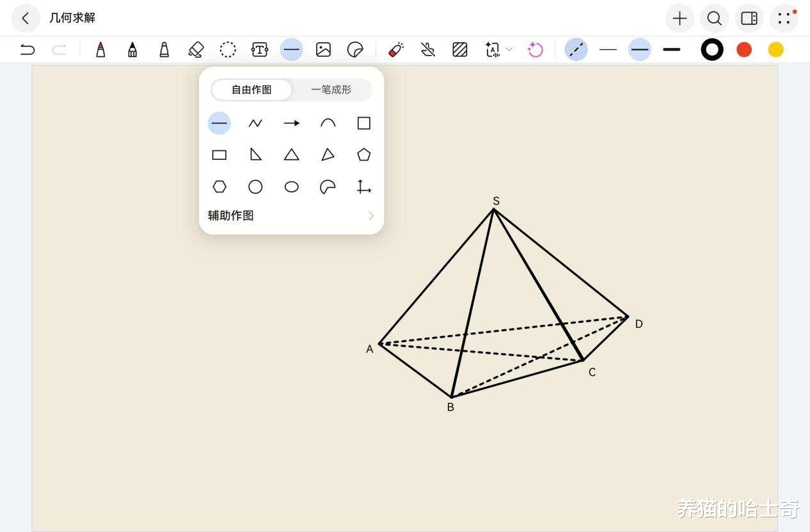This screenshot has width=810, height=532.
Task: Open the sticker tool
Action: point(355,49)
